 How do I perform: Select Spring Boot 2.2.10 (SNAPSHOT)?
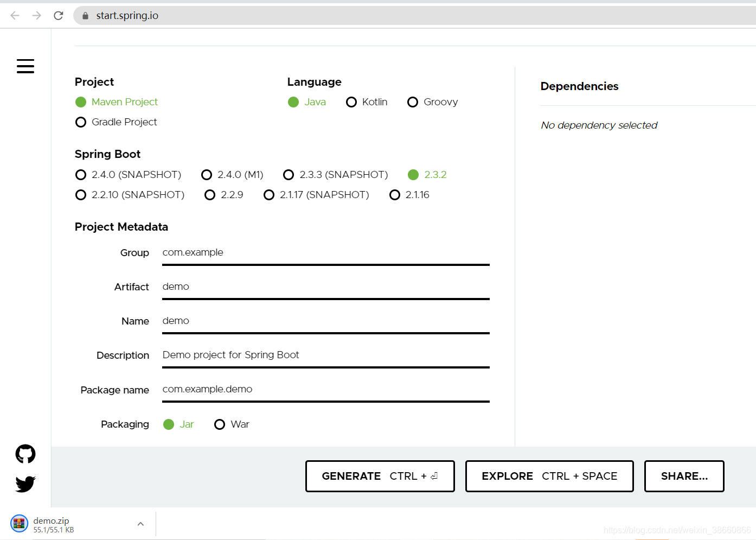pos(130,195)
